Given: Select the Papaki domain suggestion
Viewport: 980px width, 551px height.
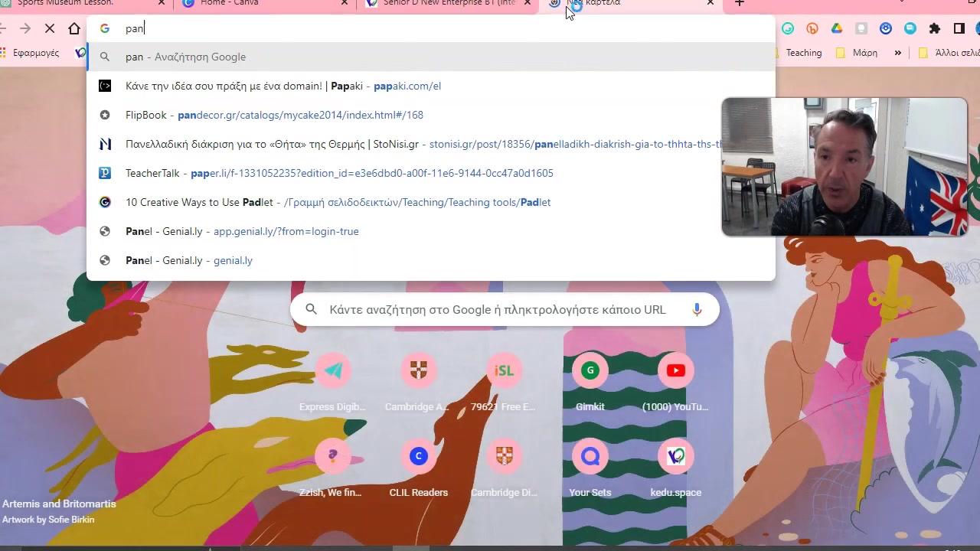Looking at the screenshot, I should [431, 86].
